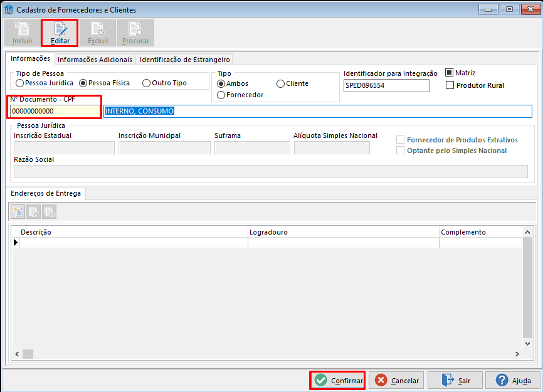This screenshot has height=392, width=543.
Task: Click the application icon in title bar
Action: [x=8, y=9]
